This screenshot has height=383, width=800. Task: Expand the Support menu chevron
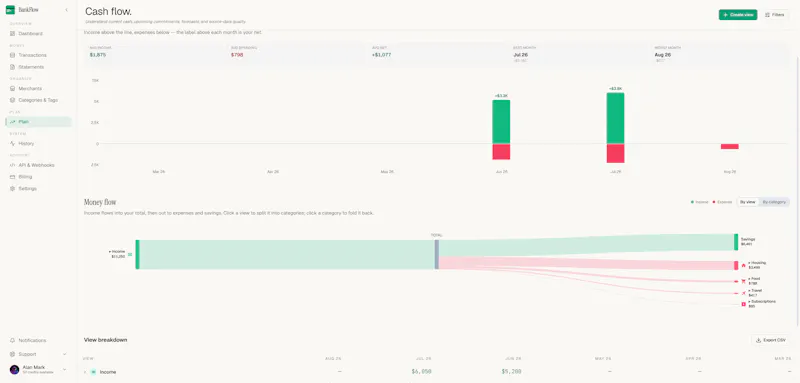pyautogui.click(x=64, y=354)
